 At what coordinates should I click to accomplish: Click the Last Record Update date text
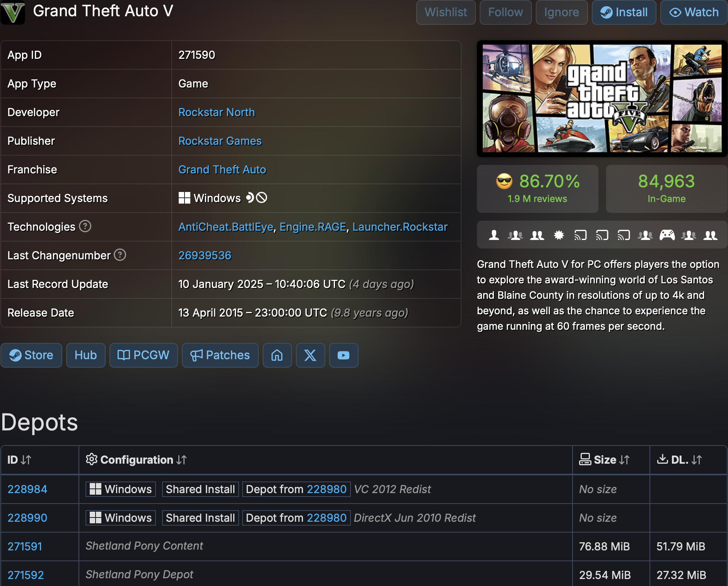point(262,284)
